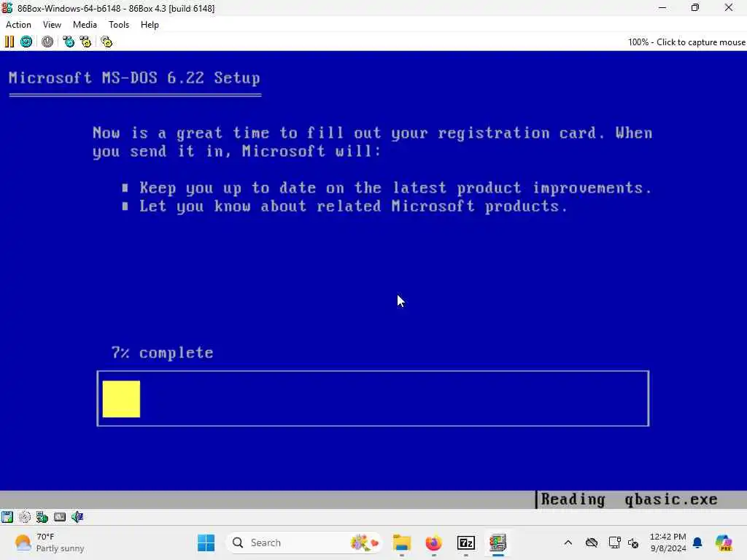Open the Media menu

85,25
